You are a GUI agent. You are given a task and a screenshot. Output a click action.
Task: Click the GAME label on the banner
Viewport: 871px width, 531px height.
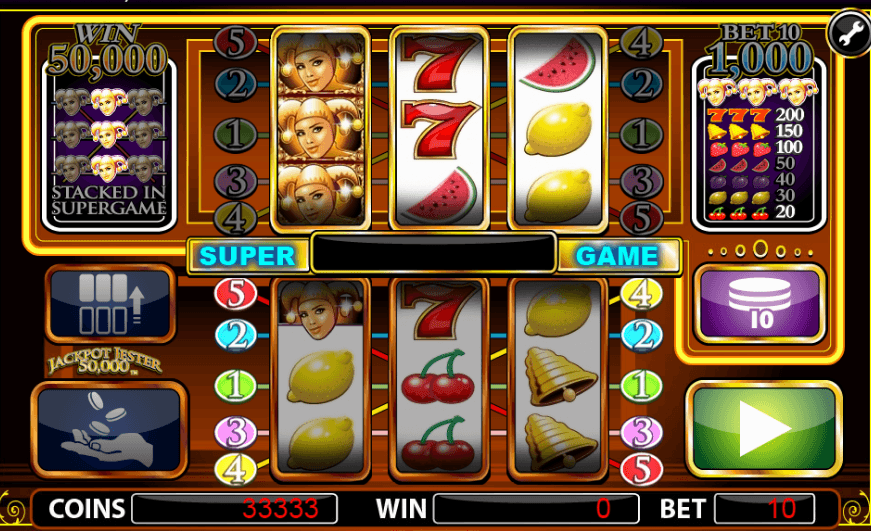coord(618,256)
